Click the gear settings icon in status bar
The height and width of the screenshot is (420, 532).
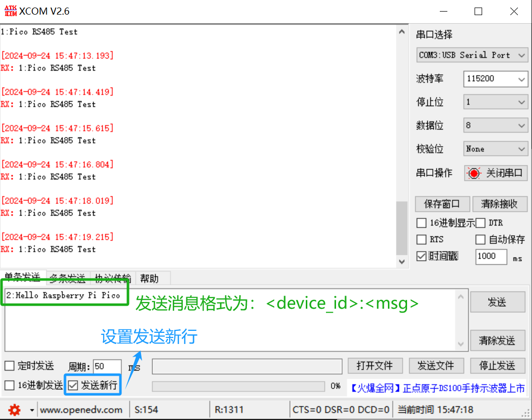[14, 410]
